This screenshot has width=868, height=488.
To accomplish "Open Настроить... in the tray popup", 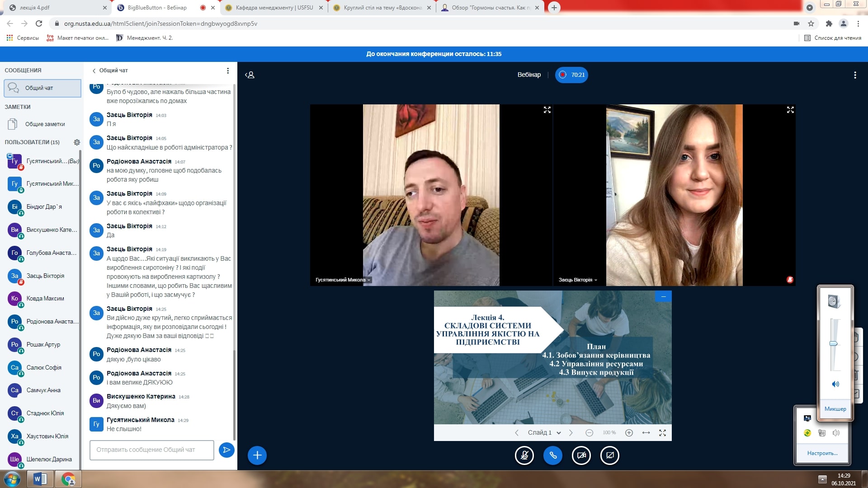I will [x=822, y=453].
